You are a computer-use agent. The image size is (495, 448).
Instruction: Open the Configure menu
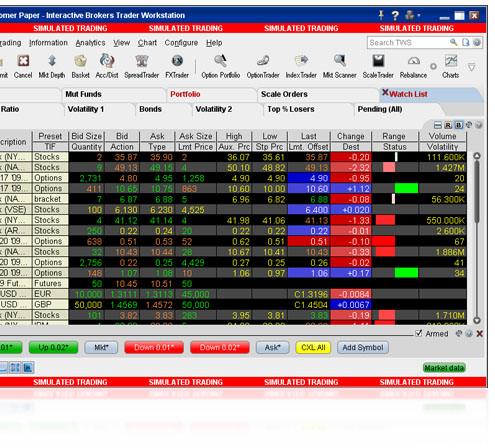(181, 43)
